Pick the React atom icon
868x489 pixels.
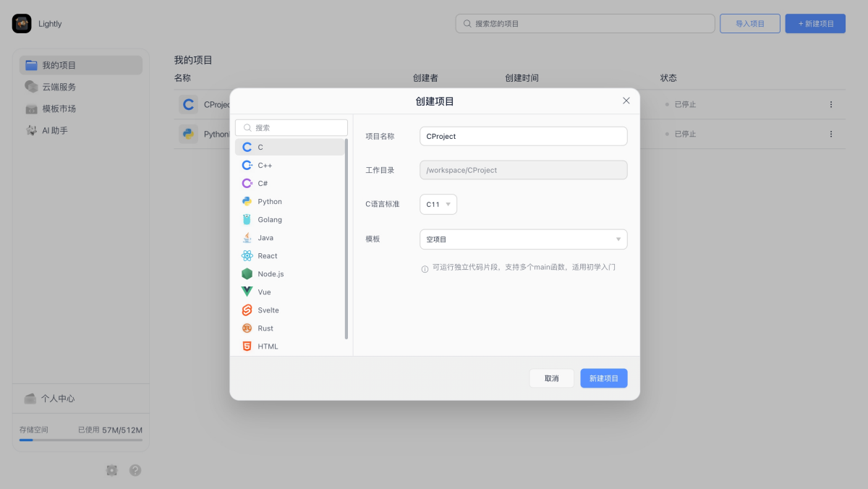click(247, 255)
